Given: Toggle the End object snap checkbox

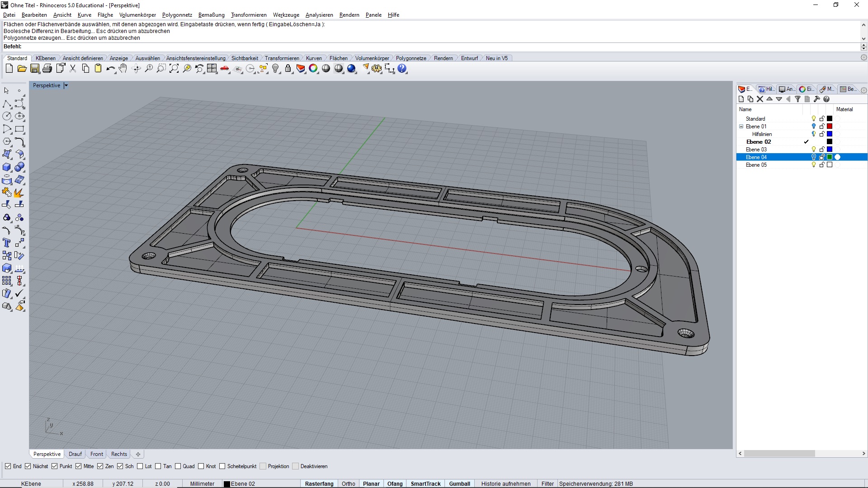Looking at the screenshot, I should pos(8,466).
